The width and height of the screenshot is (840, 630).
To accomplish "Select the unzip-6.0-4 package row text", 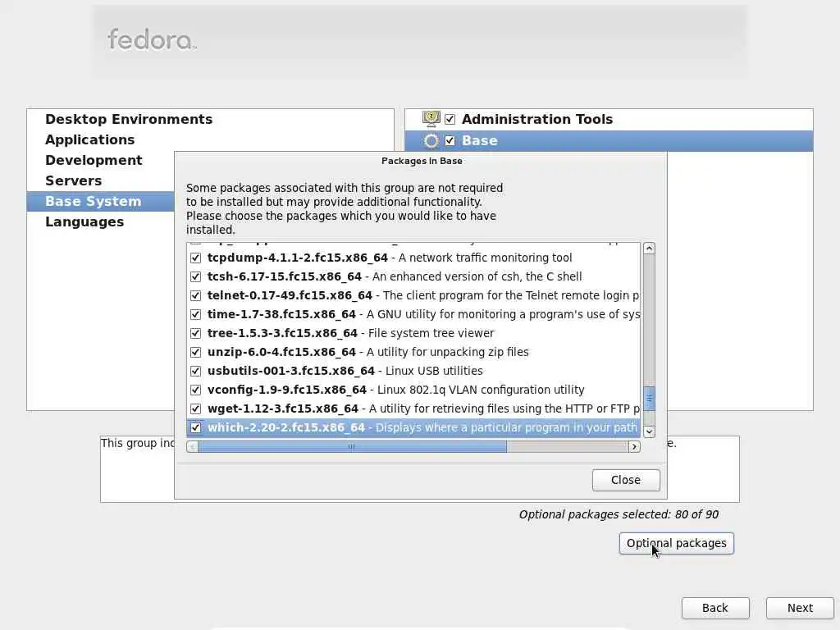I will point(368,353).
